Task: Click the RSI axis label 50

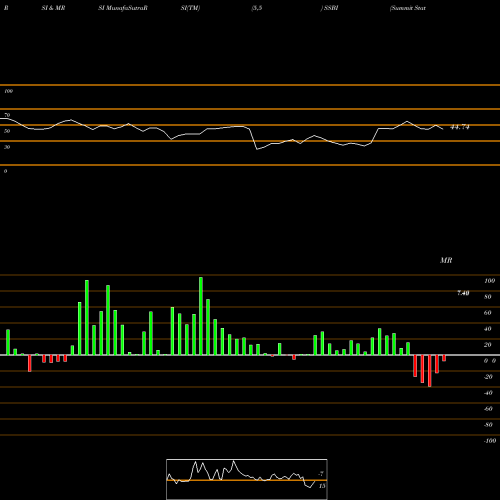Action: (x=7, y=131)
